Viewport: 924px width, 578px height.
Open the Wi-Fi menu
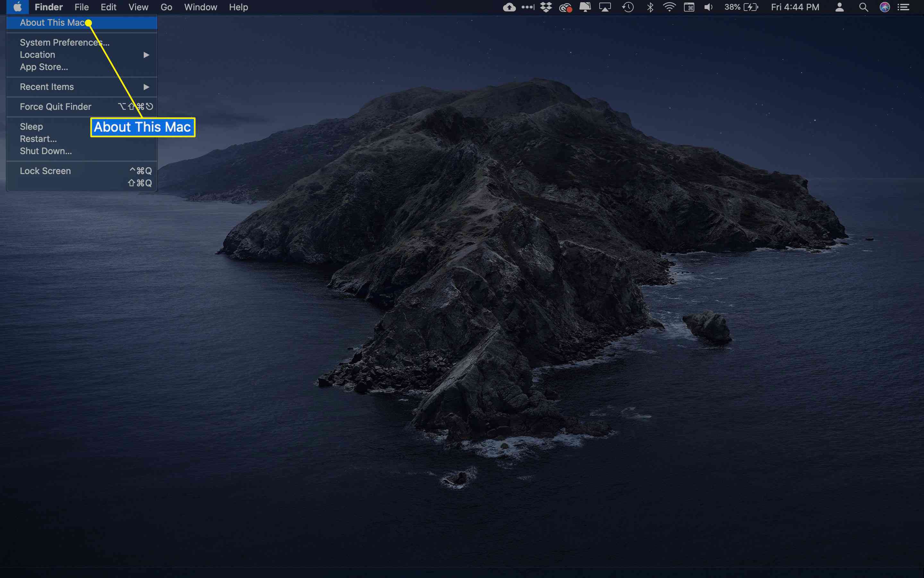click(669, 7)
